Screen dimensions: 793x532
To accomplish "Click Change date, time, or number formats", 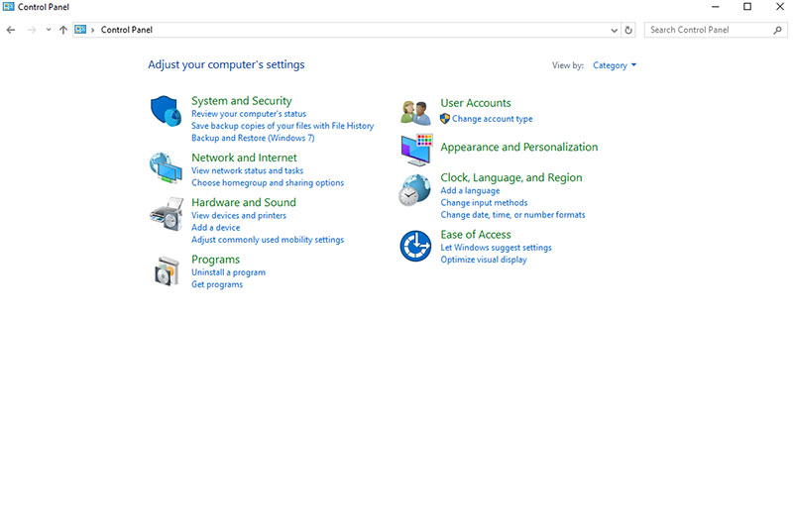I will pyautogui.click(x=512, y=215).
